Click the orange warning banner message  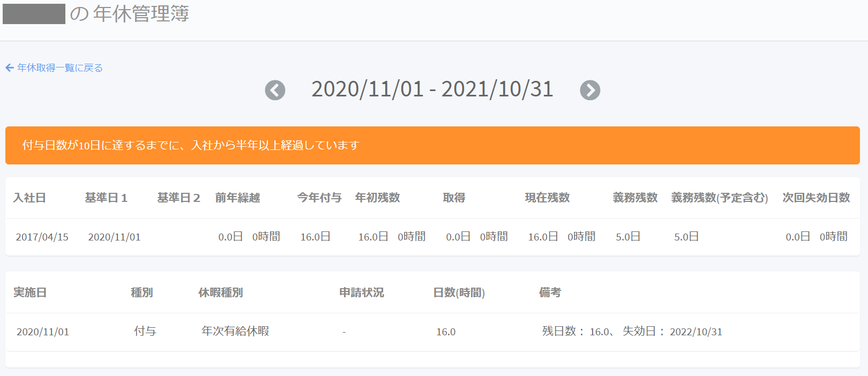(x=432, y=145)
